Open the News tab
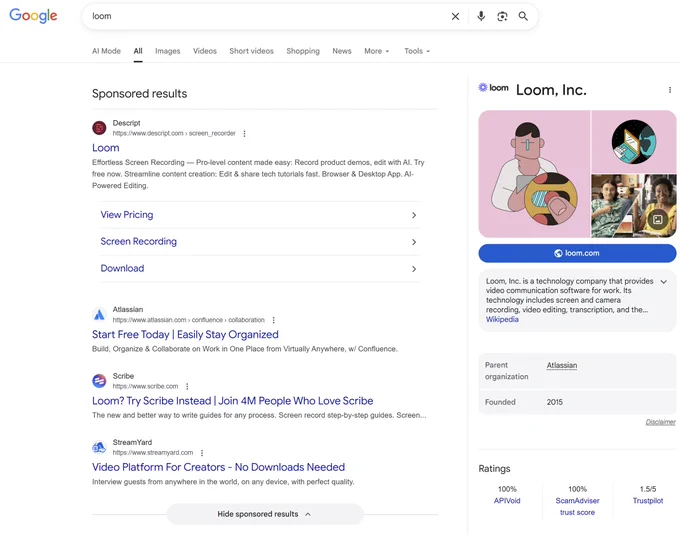Image resolution: width=680 pixels, height=535 pixels. (x=342, y=51)
